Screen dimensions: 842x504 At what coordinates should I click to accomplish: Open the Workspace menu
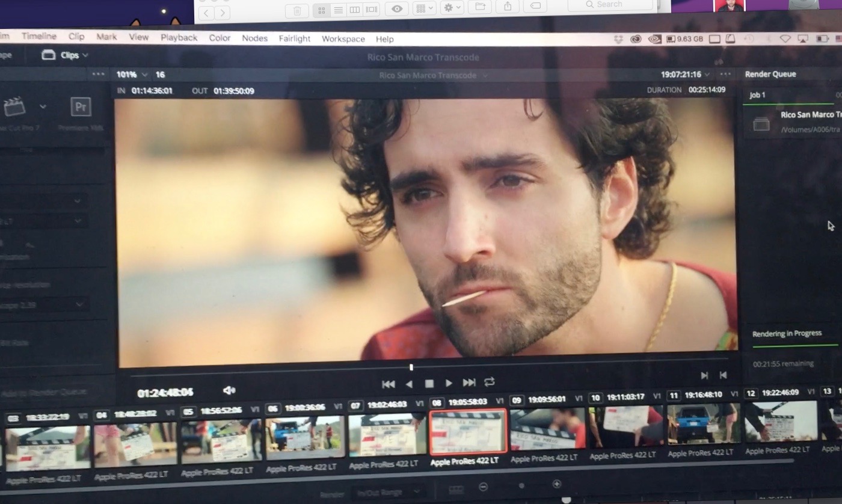[343, 38]
